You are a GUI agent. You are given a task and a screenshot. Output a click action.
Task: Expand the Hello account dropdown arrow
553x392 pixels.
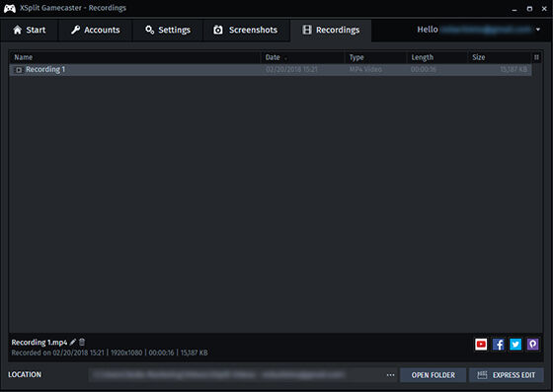pyautogui.click(x=538, y=30)
